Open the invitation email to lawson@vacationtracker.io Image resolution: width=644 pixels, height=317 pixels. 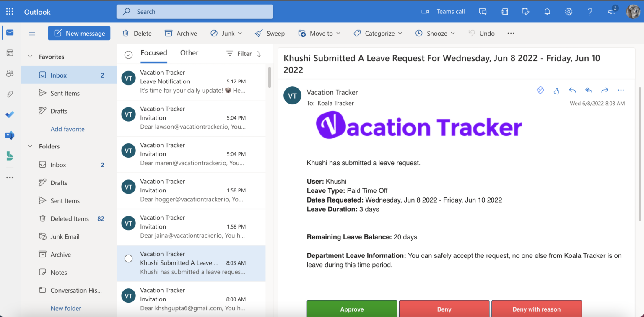point(191,118)
